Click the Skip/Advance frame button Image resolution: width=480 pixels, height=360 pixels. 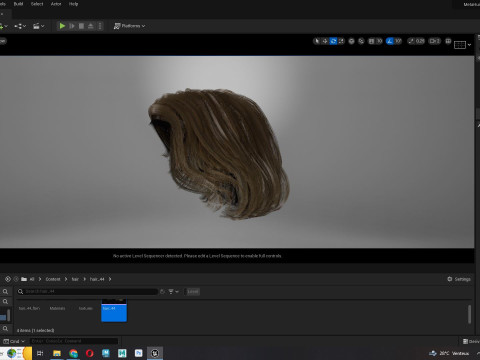[x=72, y=26]
